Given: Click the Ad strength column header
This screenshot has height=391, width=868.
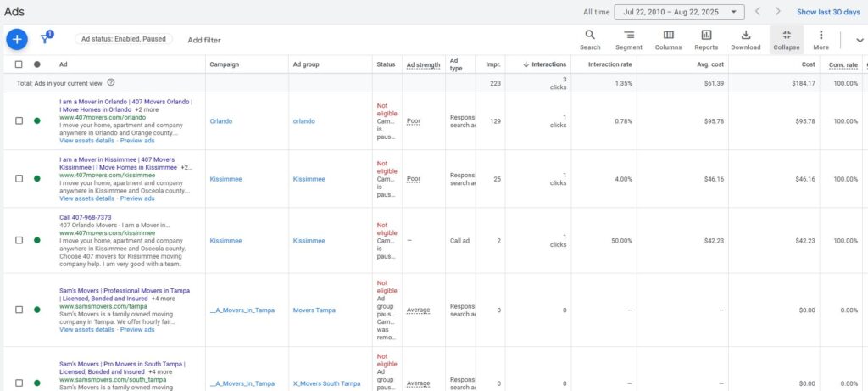Looking at the screenshot, I should 424,64.
